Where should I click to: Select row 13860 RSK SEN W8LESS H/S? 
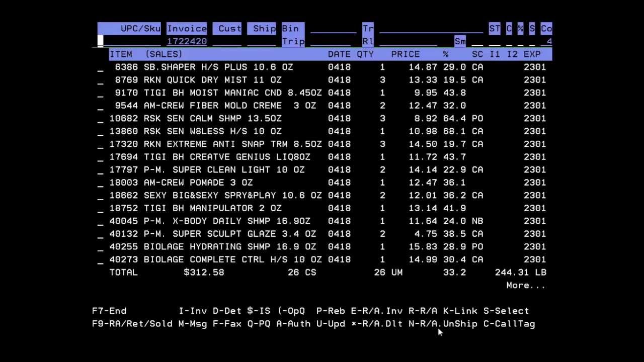321,131
